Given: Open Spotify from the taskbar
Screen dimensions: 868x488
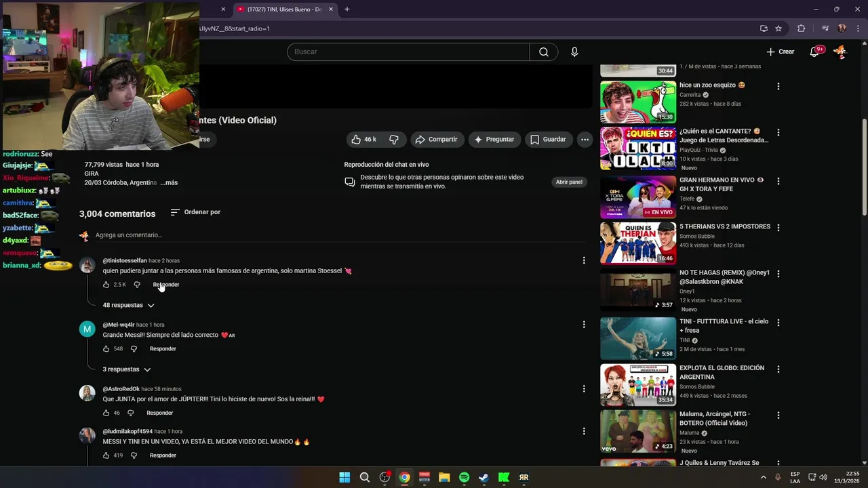Looking at the screenshot, I should [x=464, y=477].
